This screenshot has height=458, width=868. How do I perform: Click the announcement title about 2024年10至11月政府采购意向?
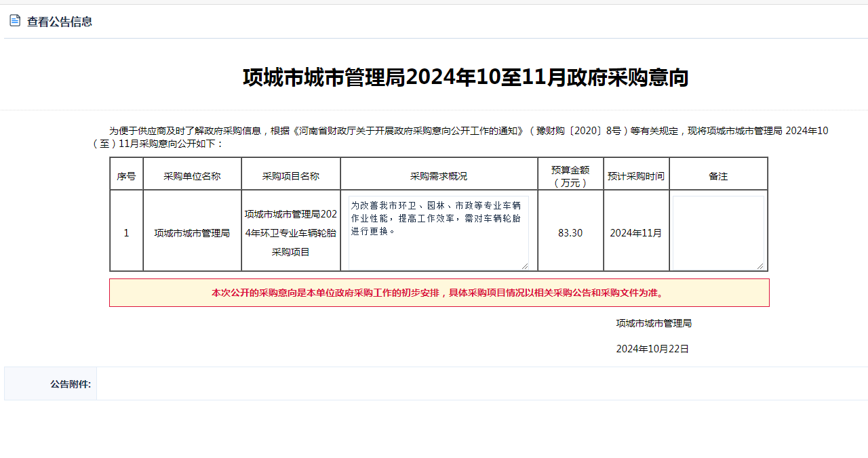465,78
